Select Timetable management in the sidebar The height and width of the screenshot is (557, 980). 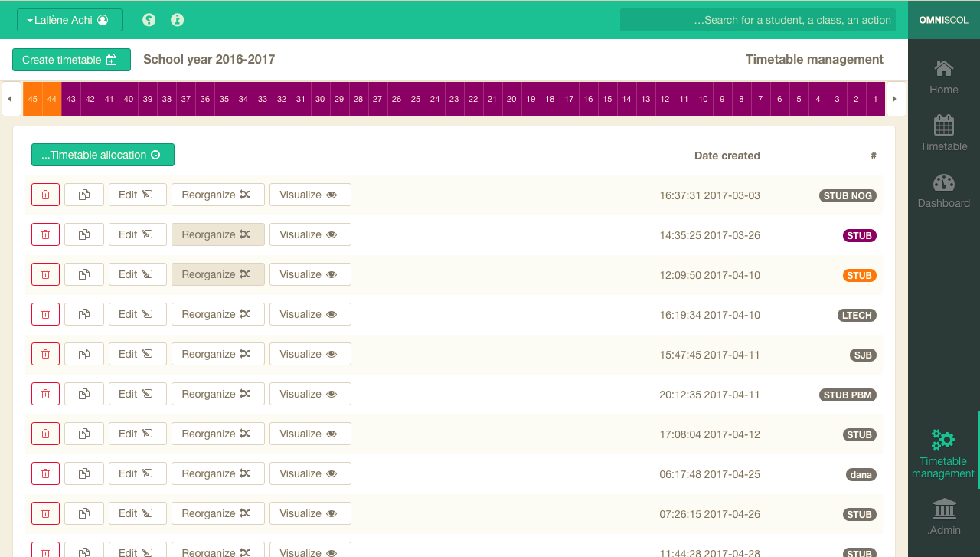(942, 454)
